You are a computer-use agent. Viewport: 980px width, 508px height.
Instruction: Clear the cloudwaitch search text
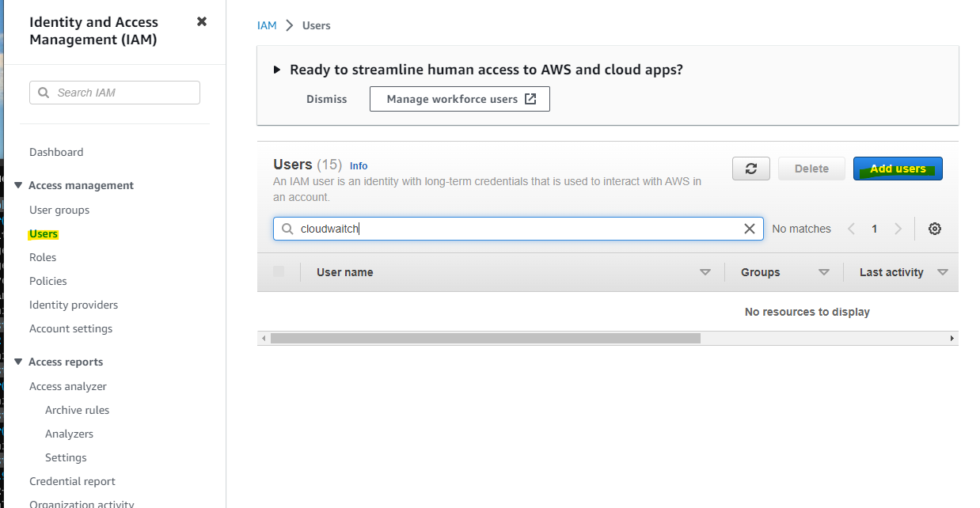pos(749,229)
